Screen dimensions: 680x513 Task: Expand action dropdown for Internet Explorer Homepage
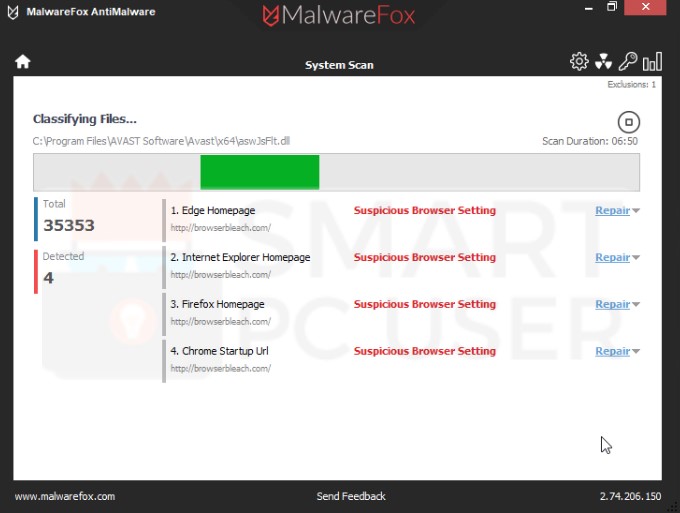[636, 258]
